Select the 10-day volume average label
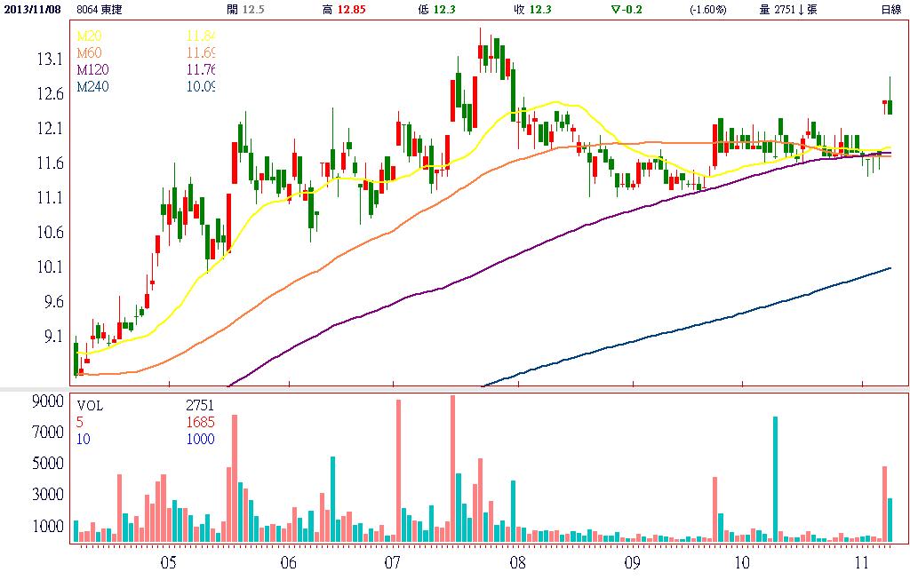This screenshot has height=588, width=910. 84,439
